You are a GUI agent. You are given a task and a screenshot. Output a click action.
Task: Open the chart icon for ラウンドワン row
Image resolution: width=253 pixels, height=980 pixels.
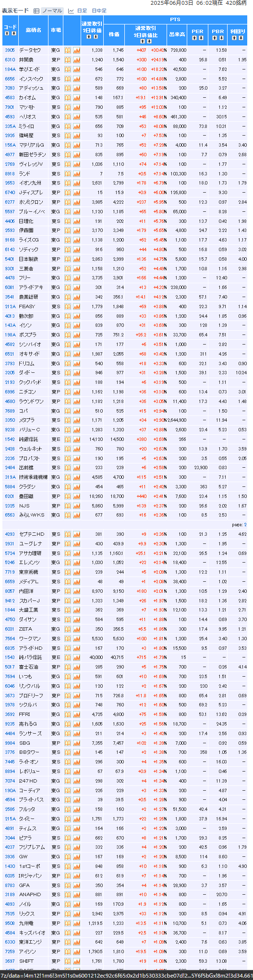(x=76, y=402)
